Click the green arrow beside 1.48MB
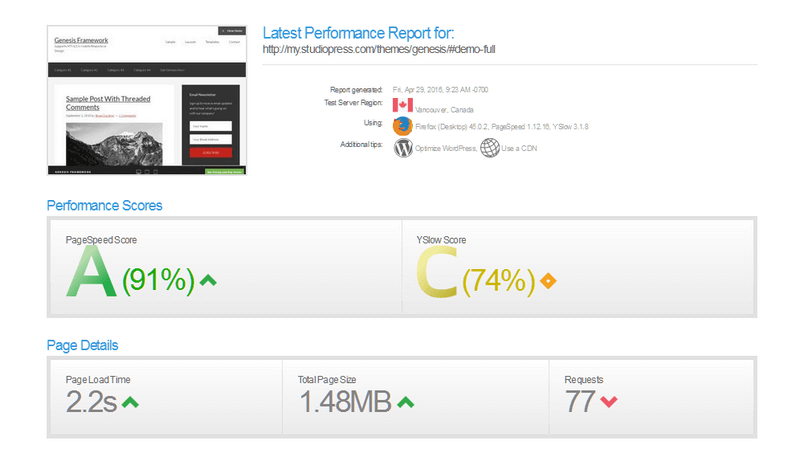Image resolution: width=800 pixels, height=453 pixels. [406, 402]
